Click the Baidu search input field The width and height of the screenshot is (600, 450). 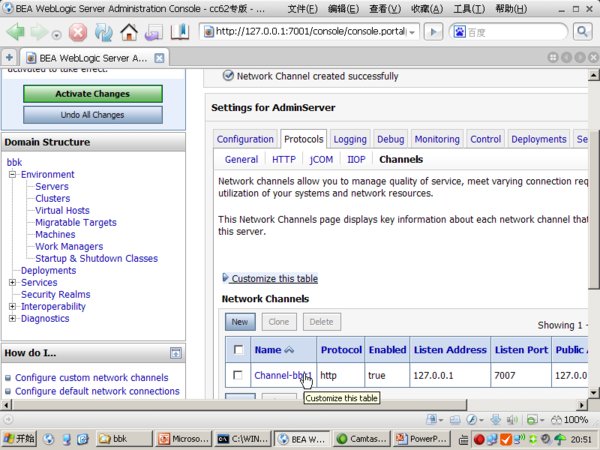(515, 32)
